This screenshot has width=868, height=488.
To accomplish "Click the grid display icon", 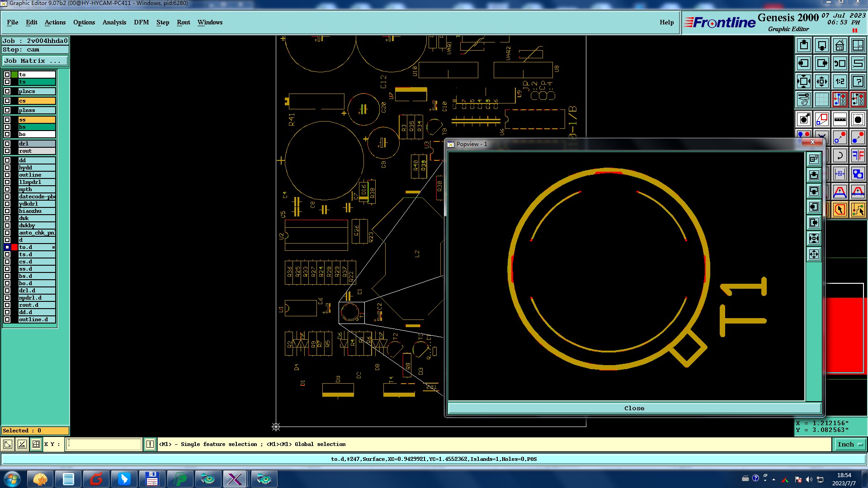I will 821,99.
